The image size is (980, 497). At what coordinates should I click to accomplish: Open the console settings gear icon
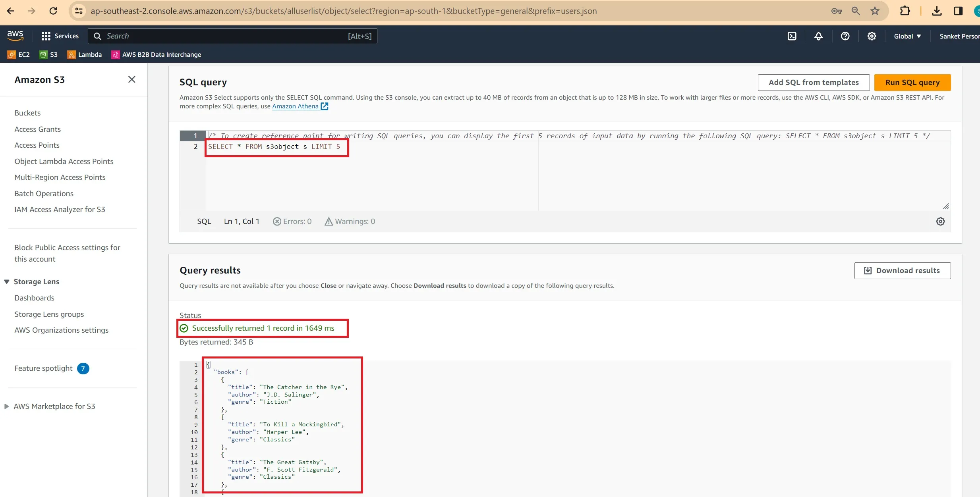point(872,36)
